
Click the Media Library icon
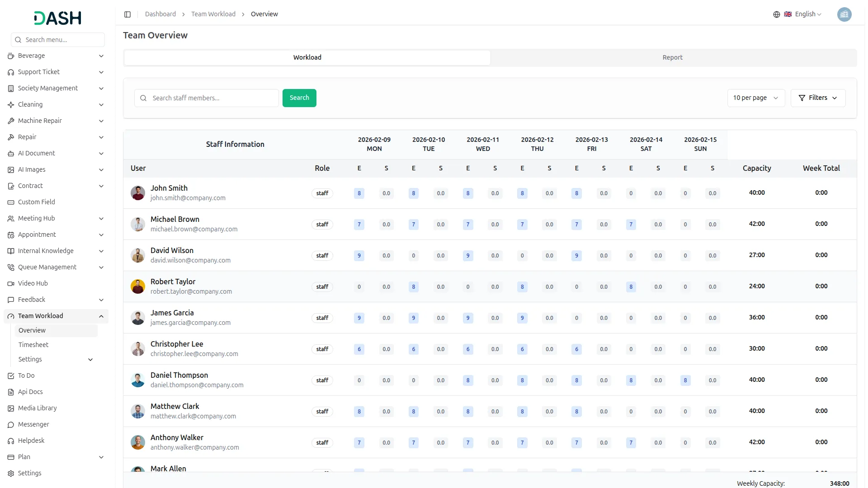point(11,408)
